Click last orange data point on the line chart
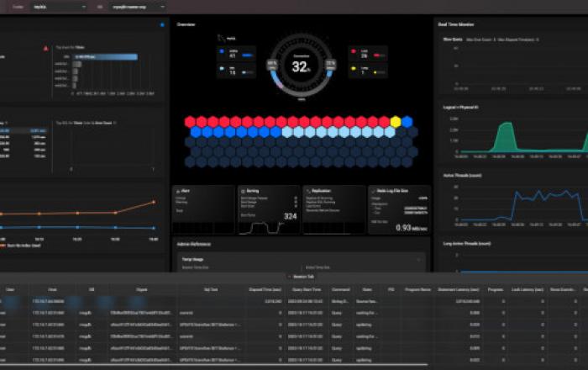 [x=154, y=203]
